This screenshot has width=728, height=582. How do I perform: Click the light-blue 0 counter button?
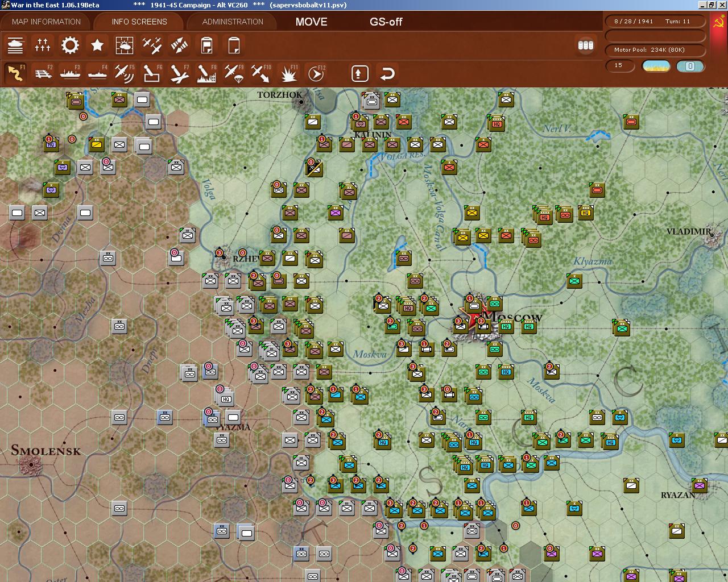tap(690, 66)
